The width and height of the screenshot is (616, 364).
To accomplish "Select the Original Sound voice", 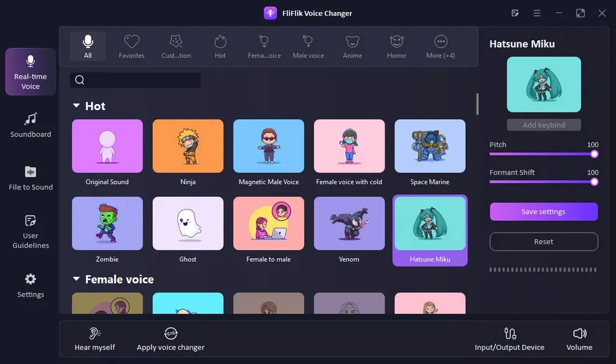I will coord(107,153).
